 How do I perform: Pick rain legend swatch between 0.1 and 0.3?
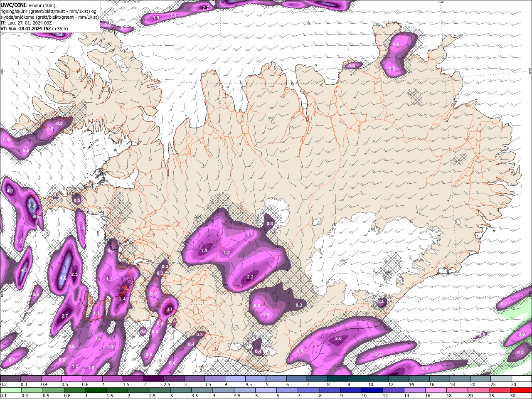(x=10, y=390)
